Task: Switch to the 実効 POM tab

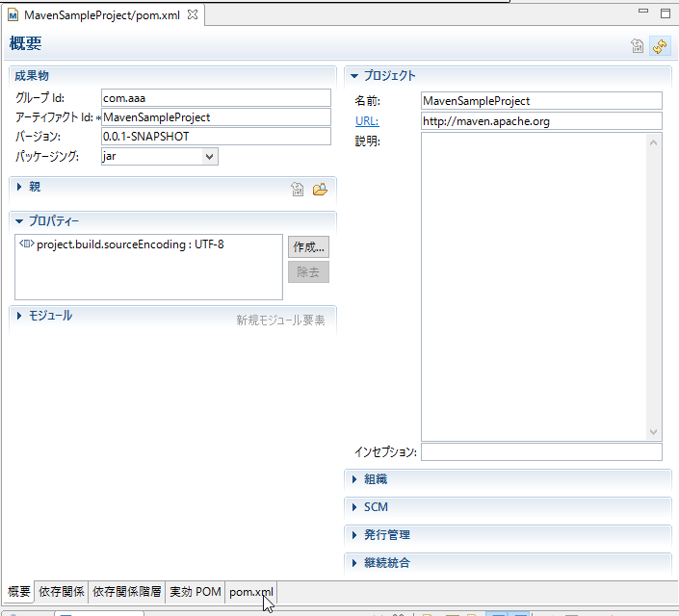Action: (x=196, y=591)
